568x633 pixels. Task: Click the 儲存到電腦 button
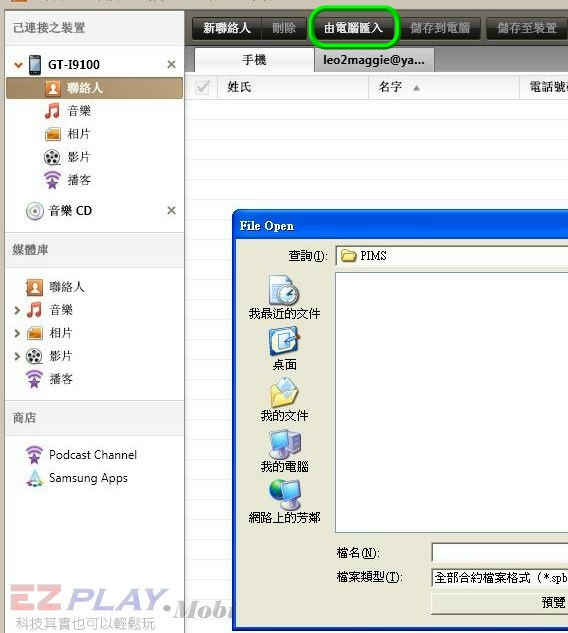440,28
